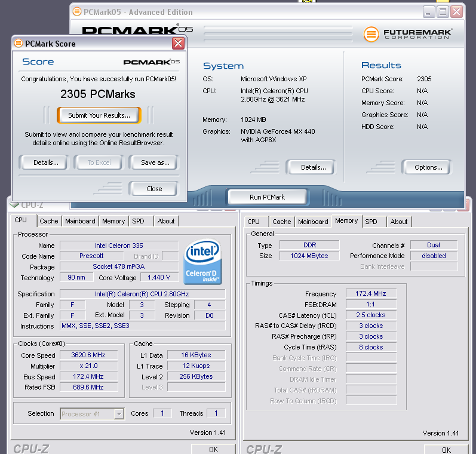
Task: Click the 2305 PCMarks score text
Action: 98,94
